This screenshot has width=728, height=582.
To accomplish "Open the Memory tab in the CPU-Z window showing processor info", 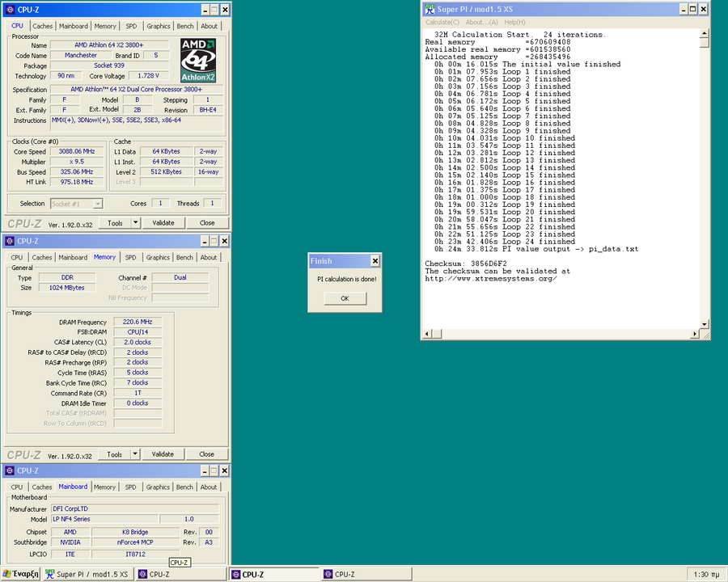I will click(105, 27).
